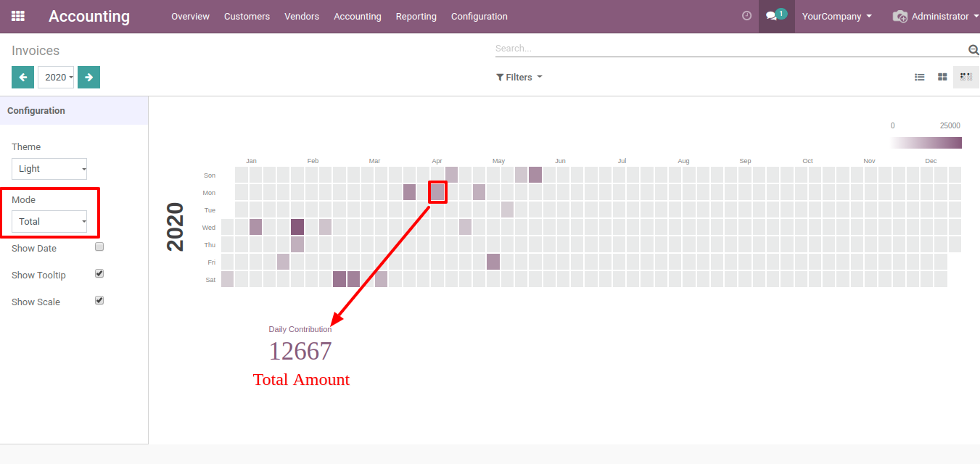Open the YourCompany switcher
This screenshot has width=980, height=464.
pos(836,16)
